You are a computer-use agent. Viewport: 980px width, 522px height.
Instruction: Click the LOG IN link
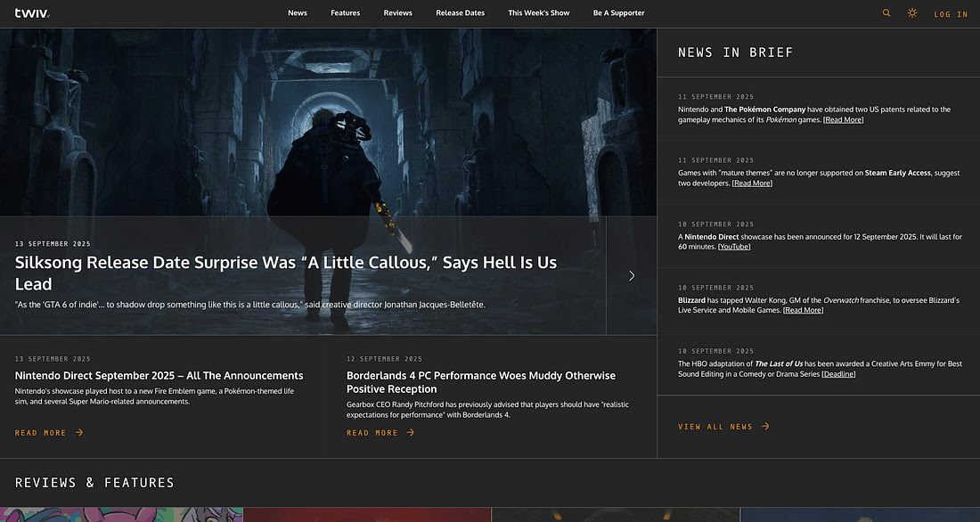[951, 14]
